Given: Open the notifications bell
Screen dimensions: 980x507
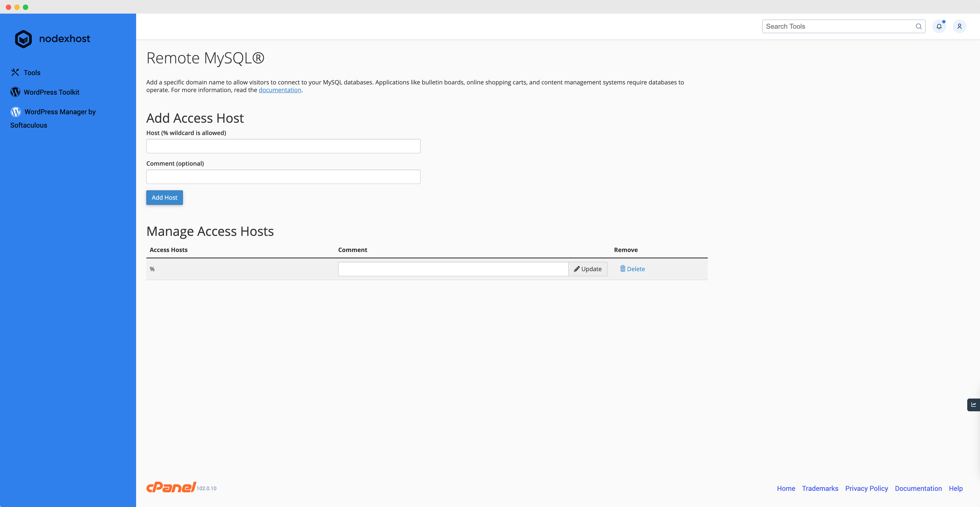Looking at the screenshot, I should pyautogui.click(x=939, y=26).
